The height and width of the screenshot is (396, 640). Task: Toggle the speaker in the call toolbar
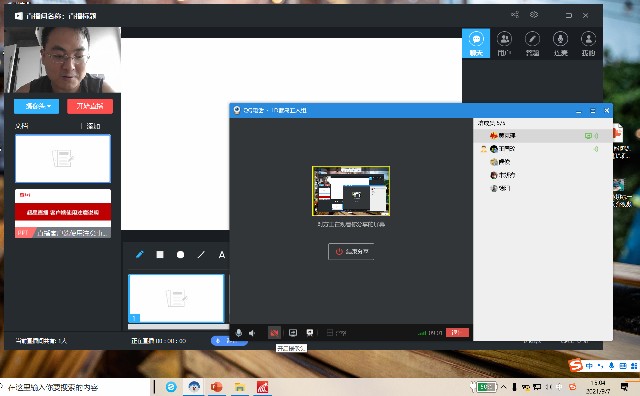click(x=253, y=333)
